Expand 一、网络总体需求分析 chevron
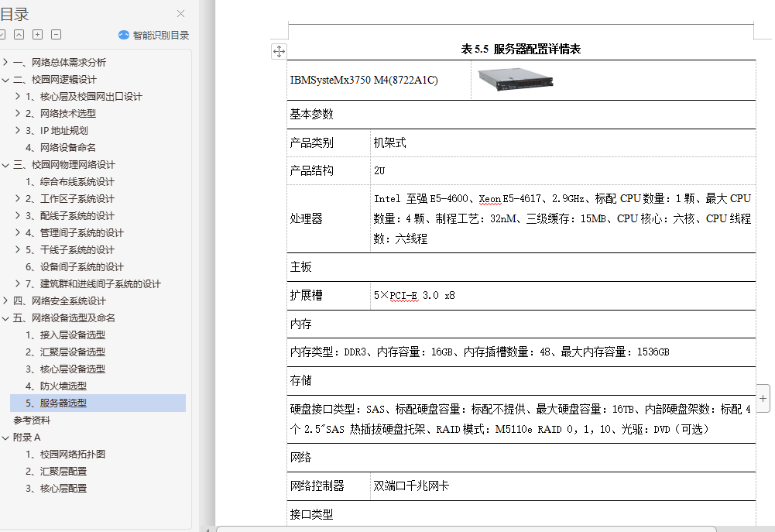The image size is (775, 532). point(5,62)
